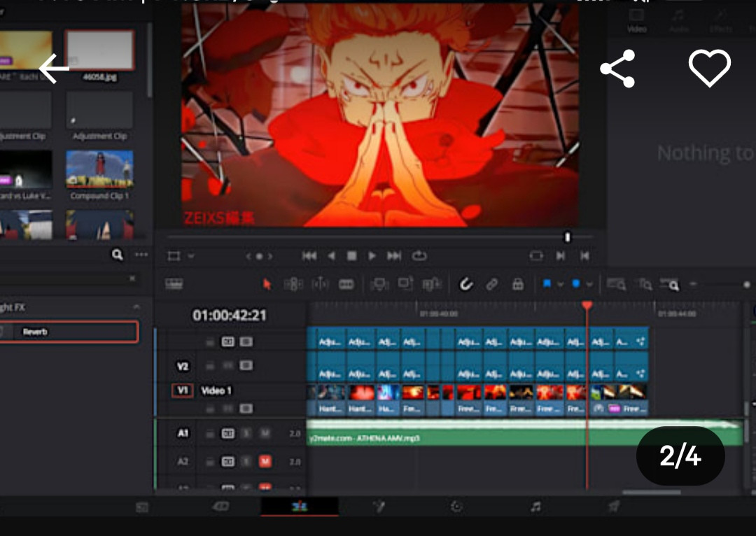Toggle loop playback in viewer

point(419,255)
